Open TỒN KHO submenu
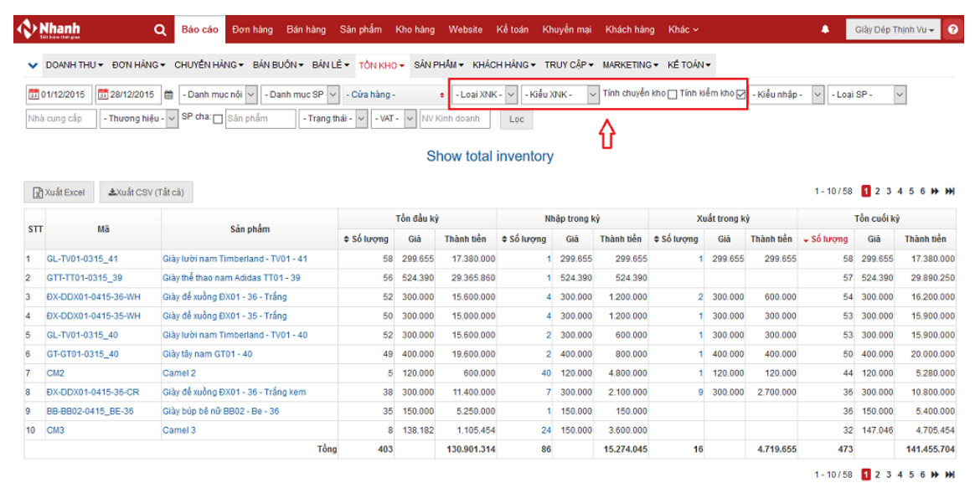Screen dimensions: 980x493 click(x=381, y=65)
